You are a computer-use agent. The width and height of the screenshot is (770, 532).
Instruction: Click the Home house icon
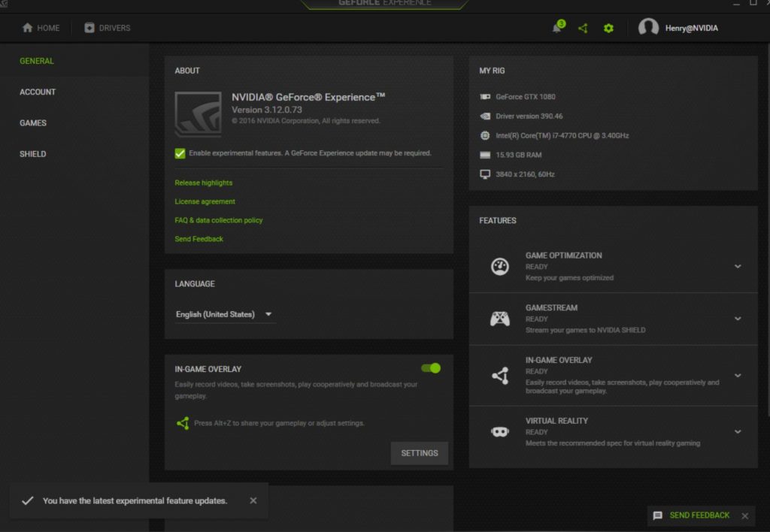click(x=28, y=28)
